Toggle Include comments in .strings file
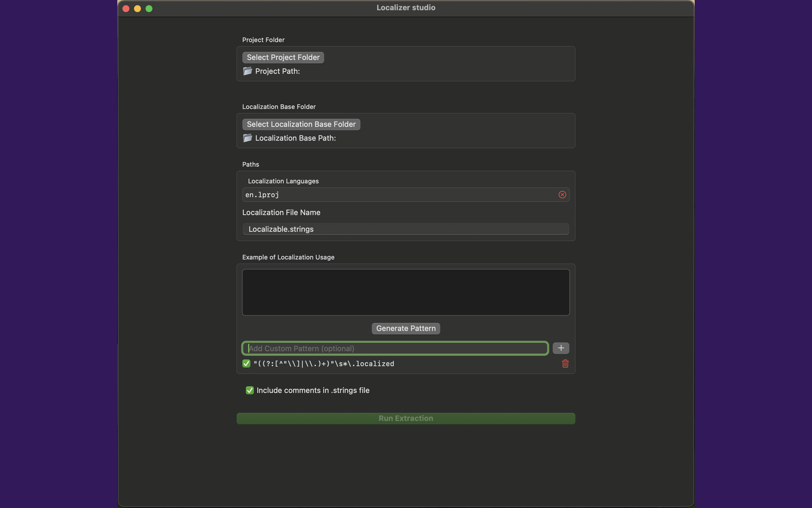This screenshot has height=508, width=812. tap(250, 390)
